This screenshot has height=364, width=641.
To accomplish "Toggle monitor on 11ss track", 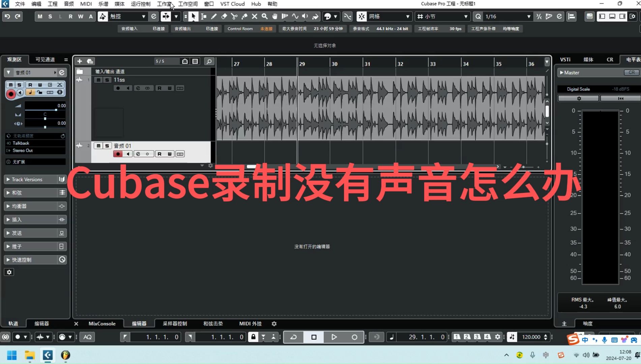I will (128, 88).
